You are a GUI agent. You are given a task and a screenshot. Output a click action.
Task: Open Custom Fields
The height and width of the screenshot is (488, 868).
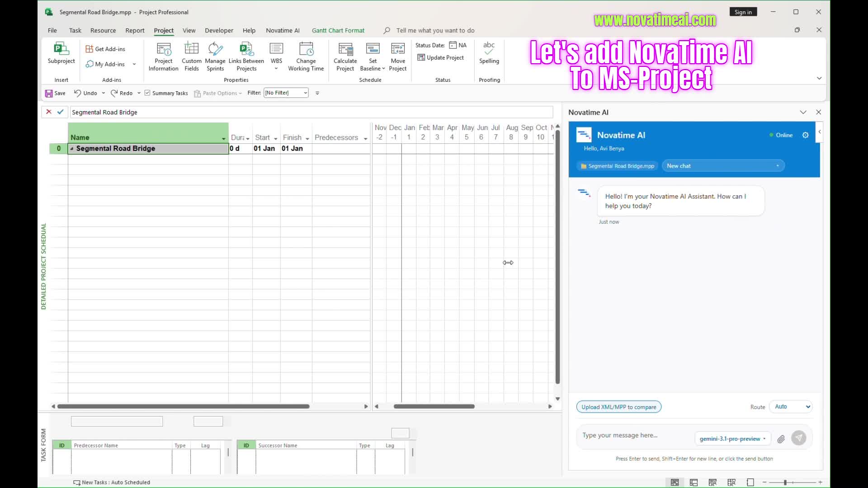(192, 56)
